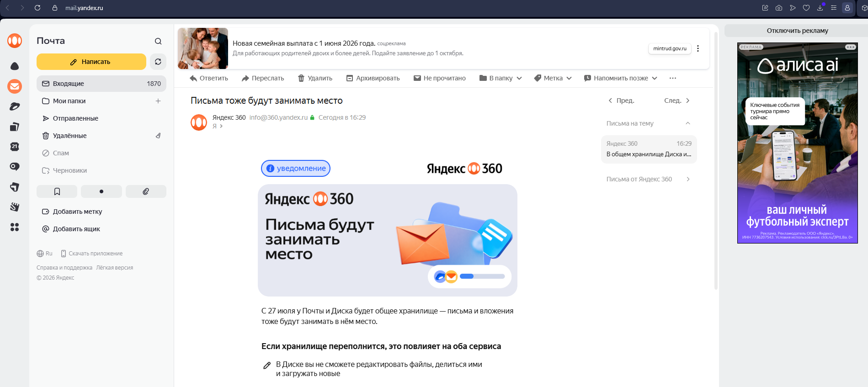
Task: Open Documents from the stacked-pages sidebar icon
Action: click(15, 127)
